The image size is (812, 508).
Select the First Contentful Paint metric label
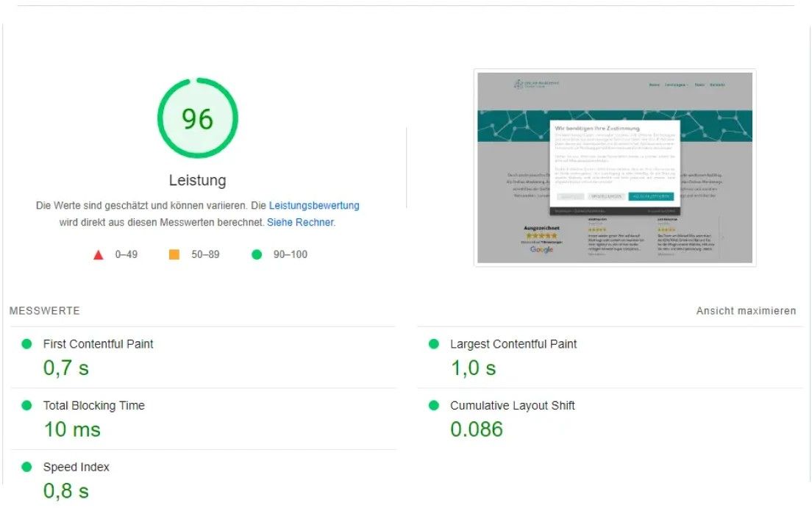pyautogui.click(x=98, y=344)
